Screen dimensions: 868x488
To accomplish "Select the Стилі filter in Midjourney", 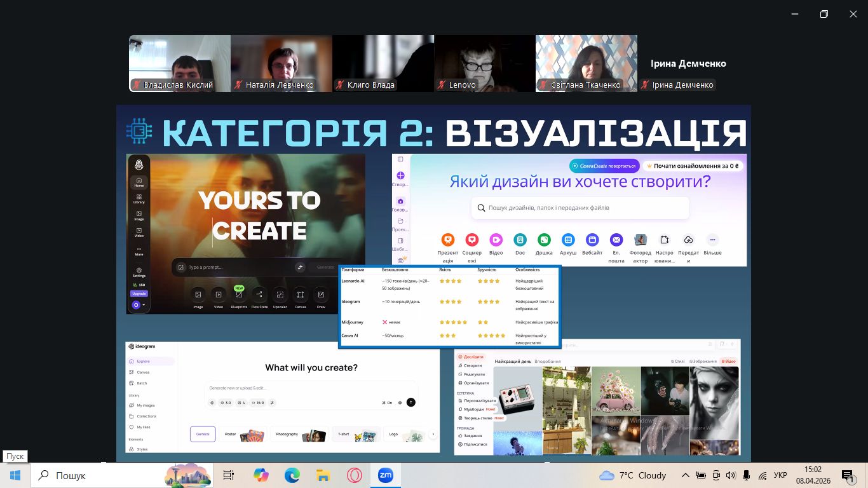I will 677,361.
